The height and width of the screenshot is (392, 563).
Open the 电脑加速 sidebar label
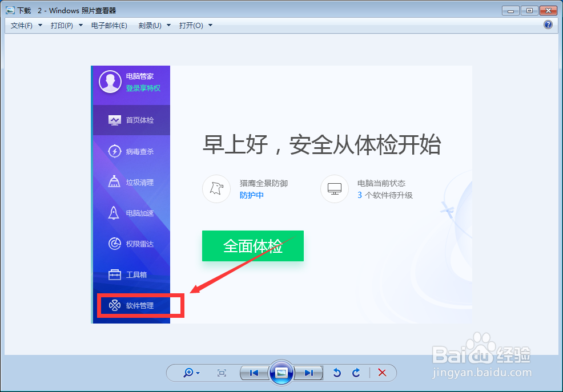(140, 213)
